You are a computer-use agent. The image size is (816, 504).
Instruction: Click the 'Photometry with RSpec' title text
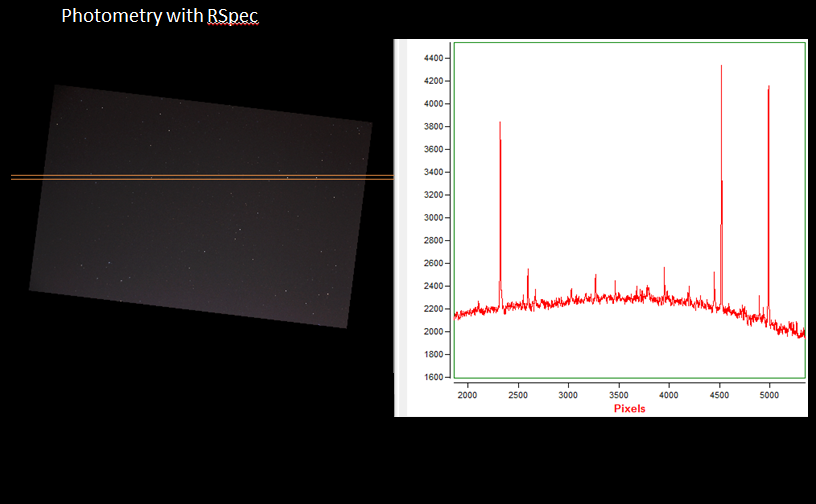[x=166, y=17]
